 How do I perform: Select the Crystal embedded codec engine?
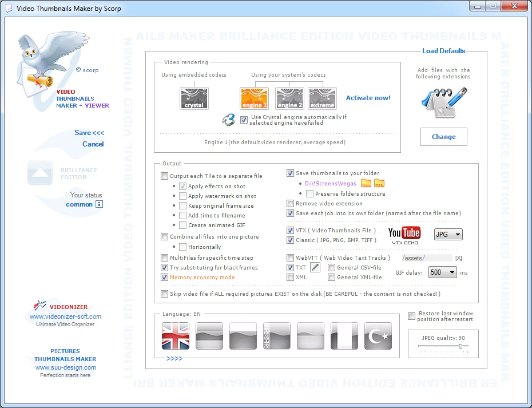click(x=194, y=98)
